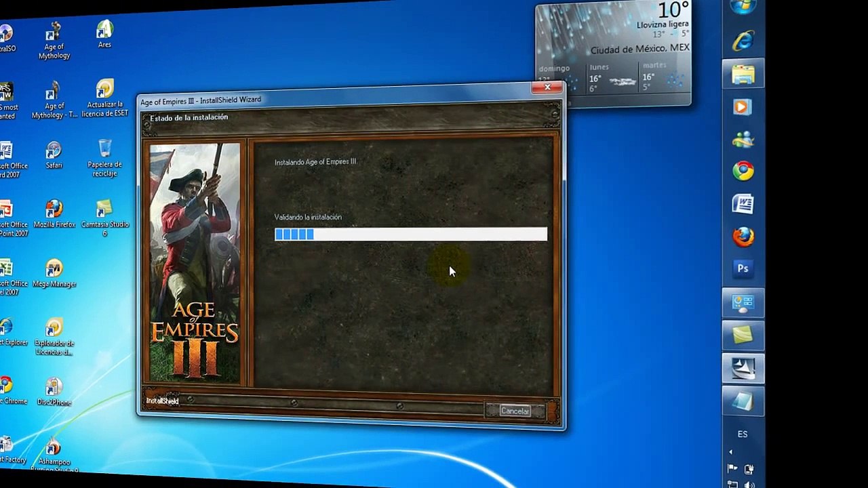The width and height of the screenshot is (868, 488).
Task: Switch to the green notes taskbar item
Action: (743, 335)
